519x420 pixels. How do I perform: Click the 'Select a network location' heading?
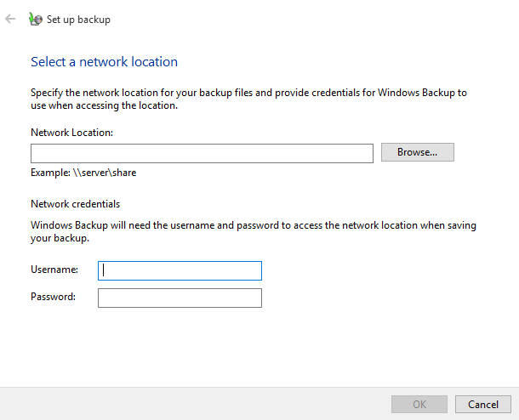tap(105, 62)
